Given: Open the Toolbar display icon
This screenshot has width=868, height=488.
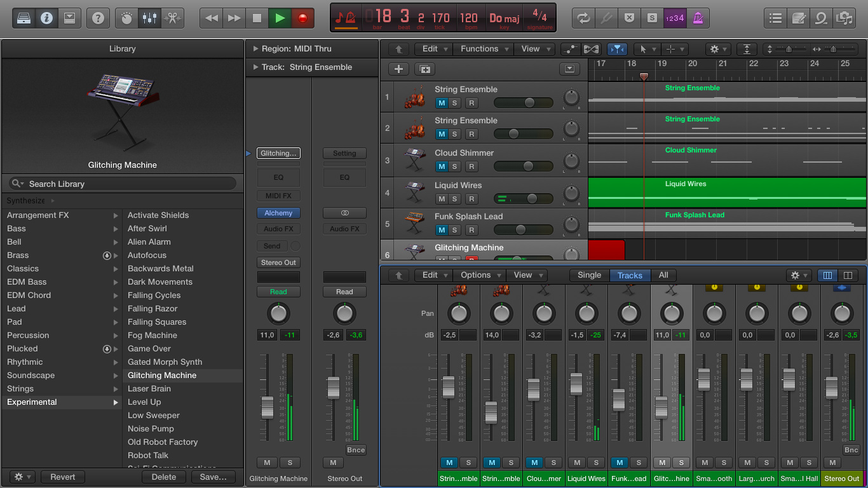Looking at the screenshot, I should [69, 18].
